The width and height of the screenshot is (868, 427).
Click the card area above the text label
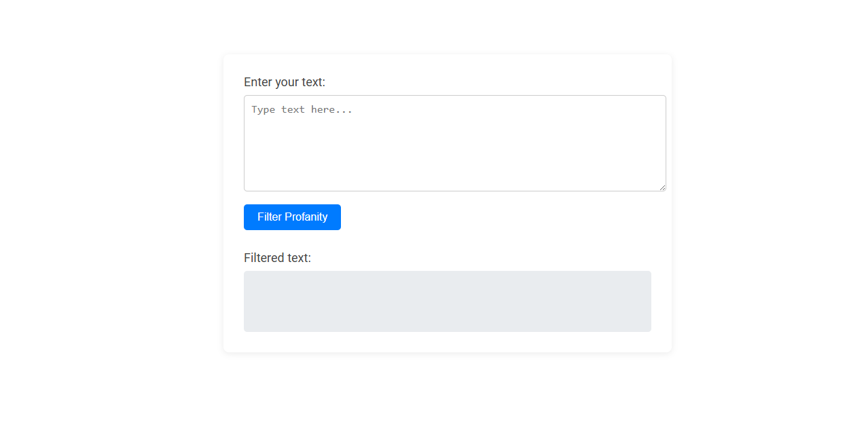pos(448,67)
